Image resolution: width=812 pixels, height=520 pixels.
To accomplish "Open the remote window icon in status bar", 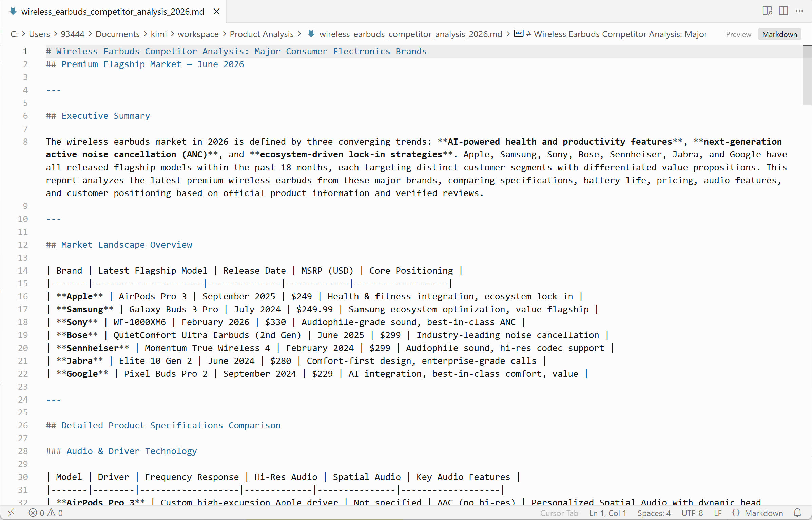I will point(11,513).
